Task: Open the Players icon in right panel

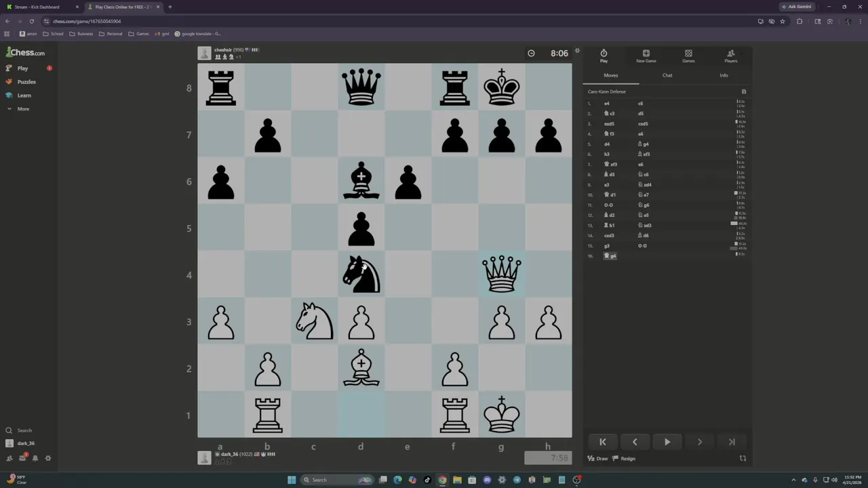Action: pyautogui.click(x=730, y=53)
